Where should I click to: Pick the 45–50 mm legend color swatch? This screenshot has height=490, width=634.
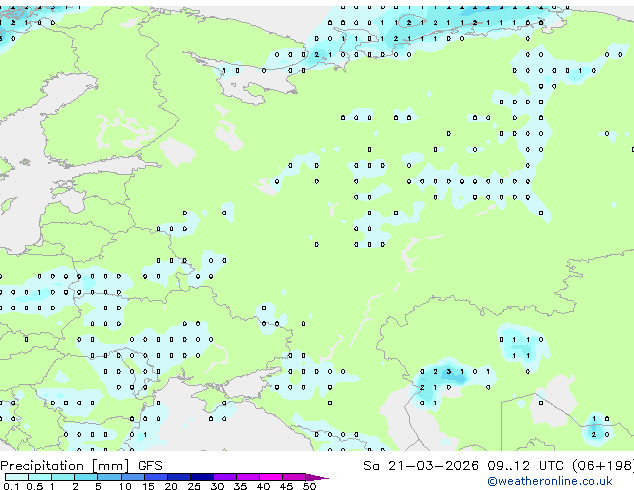point(294,477)
